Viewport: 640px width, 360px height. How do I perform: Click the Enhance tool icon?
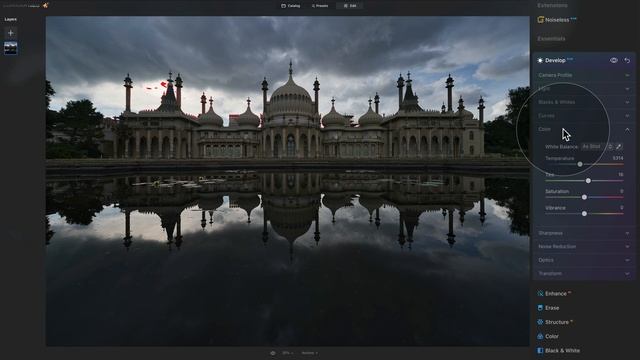coord(540,293)
